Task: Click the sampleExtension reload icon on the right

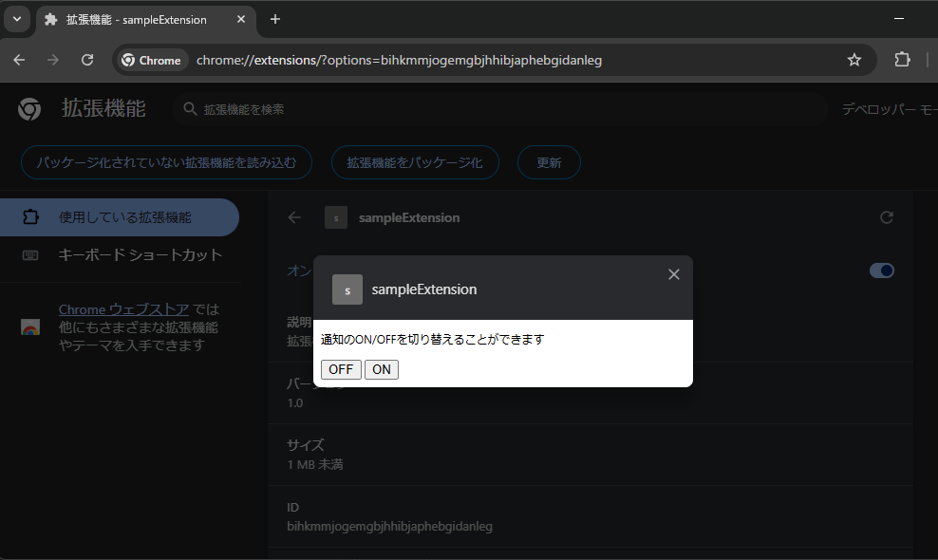Action: (x=887, y=217)
